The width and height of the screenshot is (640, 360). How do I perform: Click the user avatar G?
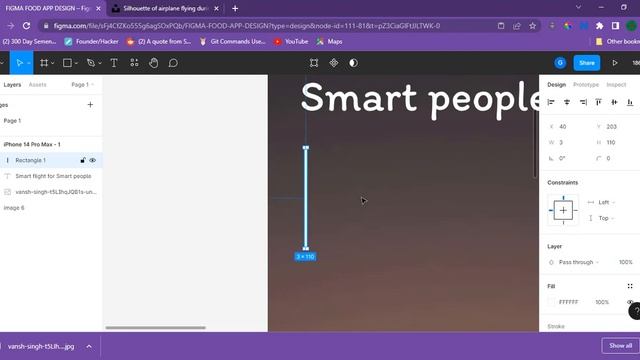pyautogui.click(x=560, y=62)
